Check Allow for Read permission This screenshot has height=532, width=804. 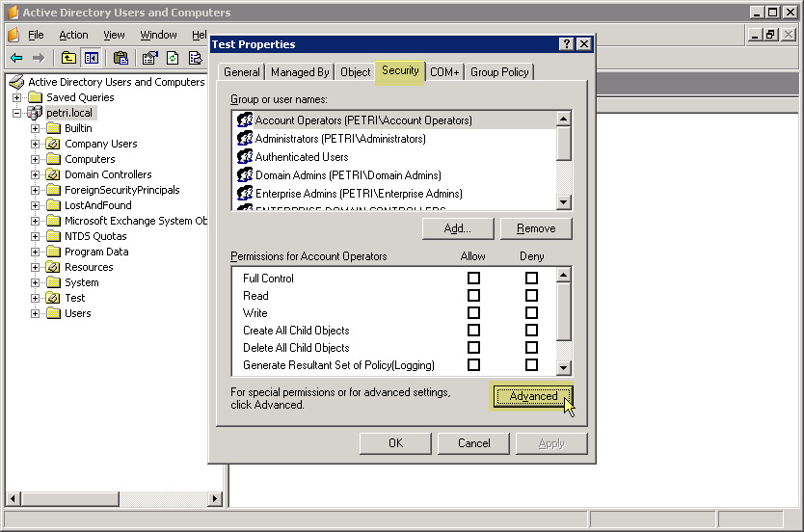point(473,295)
